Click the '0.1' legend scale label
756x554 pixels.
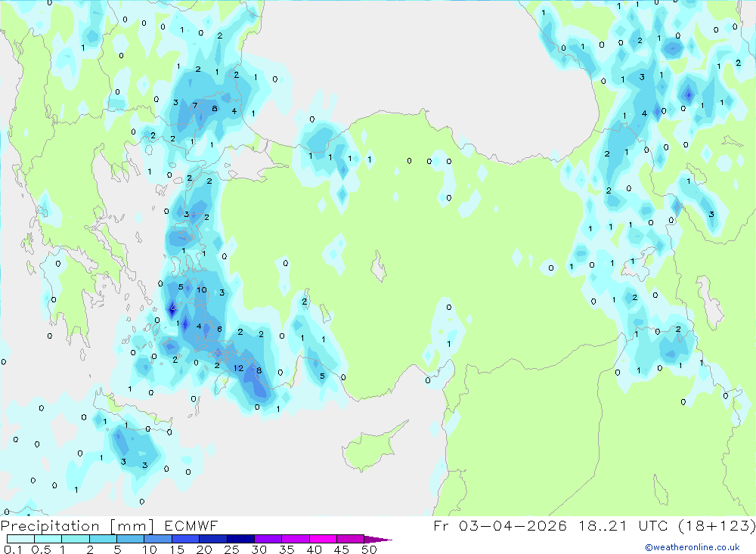click(13, 549)
